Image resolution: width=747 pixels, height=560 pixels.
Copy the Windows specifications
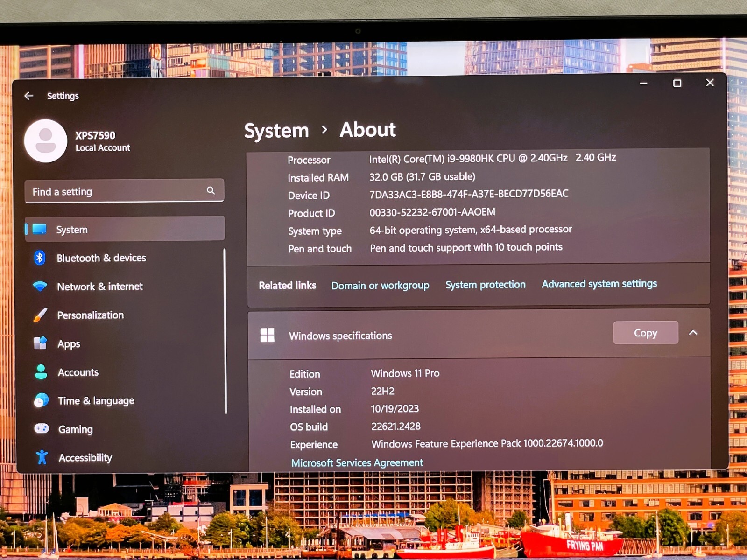[x=646, y=333]
